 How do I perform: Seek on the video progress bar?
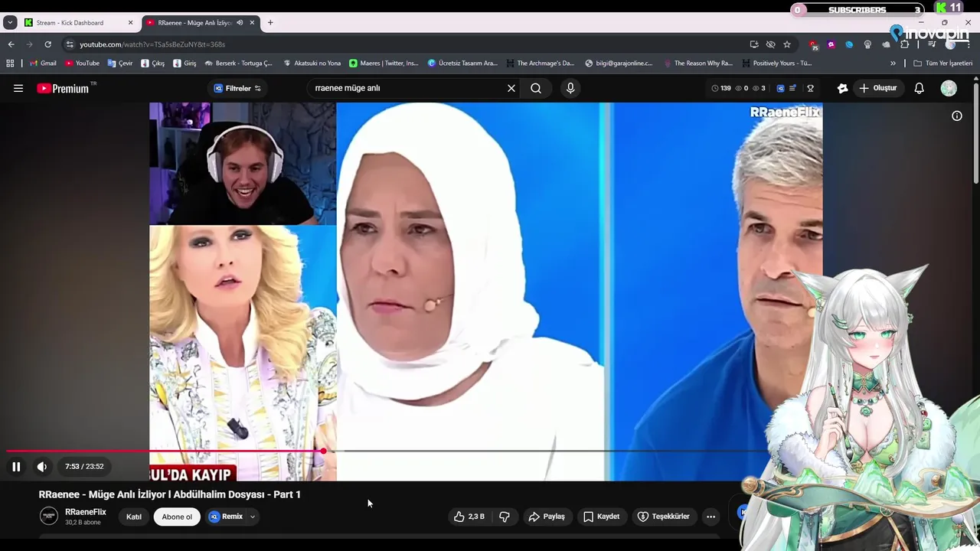[x=387, y=452]
